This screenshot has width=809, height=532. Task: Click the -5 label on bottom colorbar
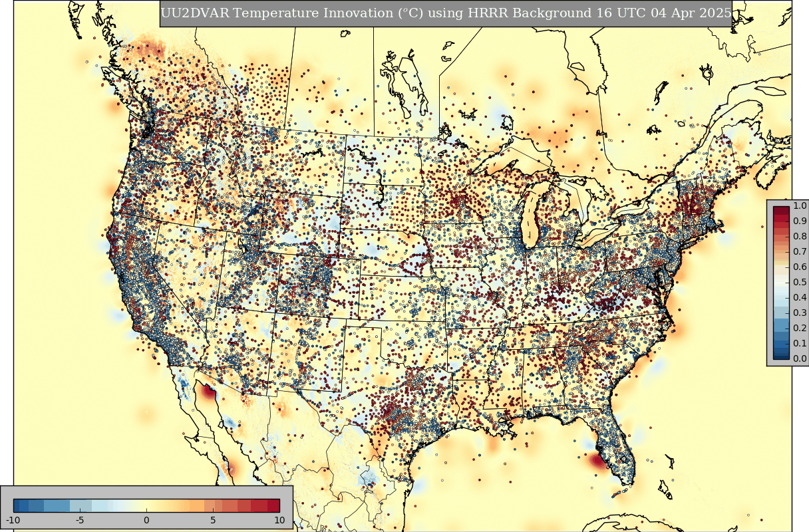point(80,519)
